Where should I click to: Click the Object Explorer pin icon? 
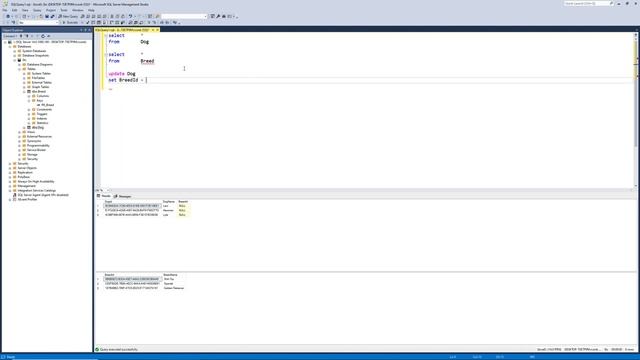coord(85,30)
